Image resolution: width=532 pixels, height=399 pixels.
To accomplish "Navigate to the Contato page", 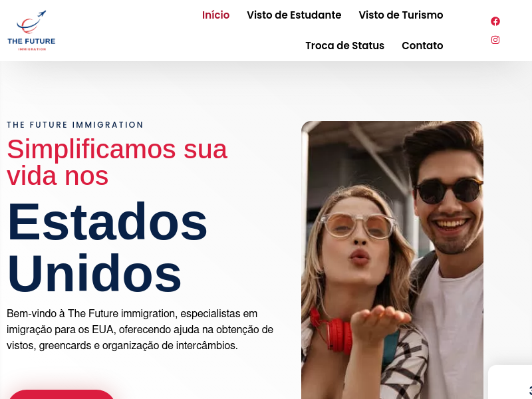I will pos(422,46).
